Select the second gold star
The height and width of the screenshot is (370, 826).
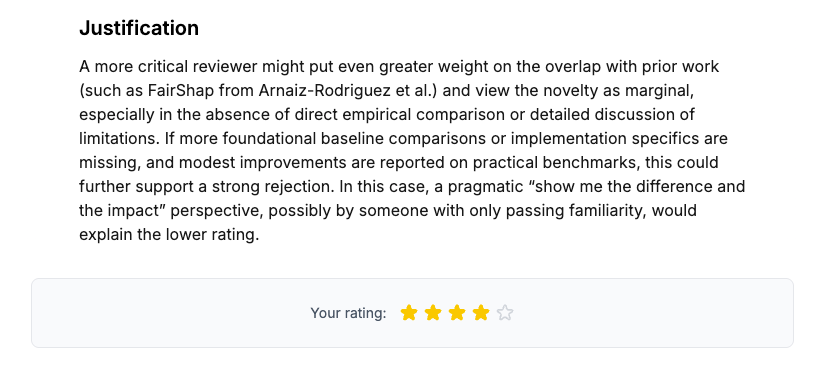(432, 313)
